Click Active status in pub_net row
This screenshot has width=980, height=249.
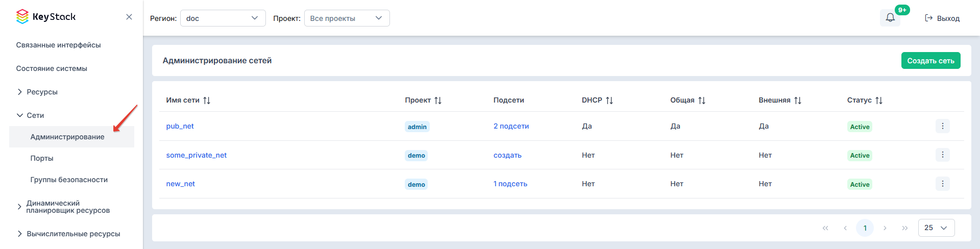[860, 127]
